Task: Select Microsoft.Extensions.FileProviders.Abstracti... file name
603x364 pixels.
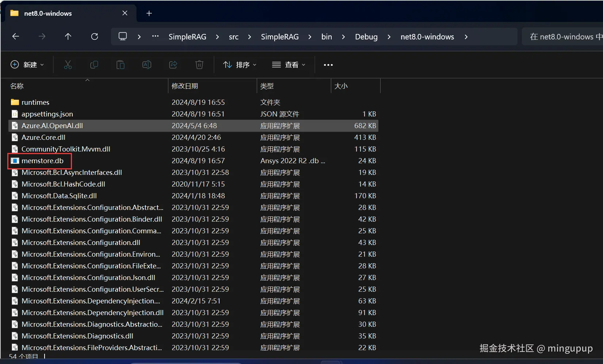Action: pyautogui.click(x=92, y=348)
